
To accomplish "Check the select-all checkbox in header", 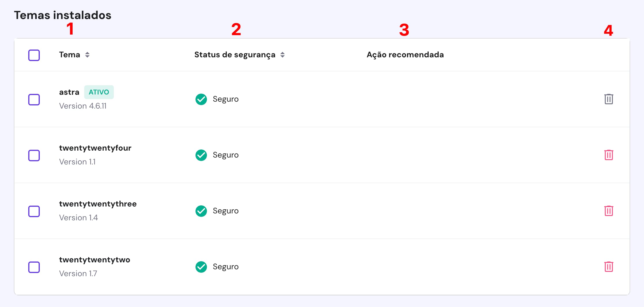I will [34, 55].
